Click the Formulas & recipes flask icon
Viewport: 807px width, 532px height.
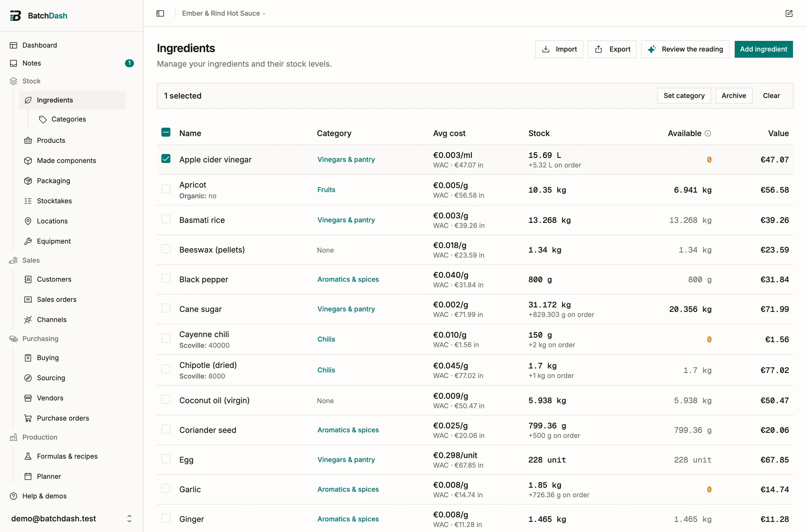[28, 456]
